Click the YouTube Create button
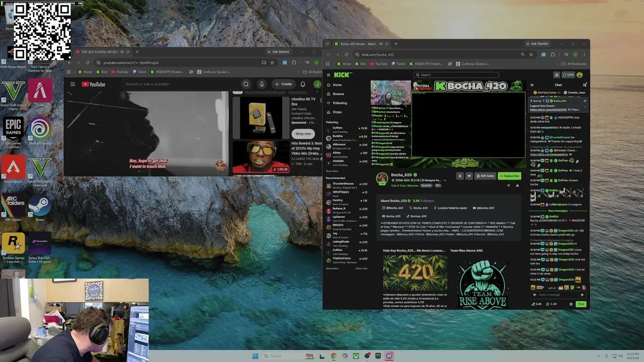The height and width of the screenshot is (362, 644). [283, 84]
